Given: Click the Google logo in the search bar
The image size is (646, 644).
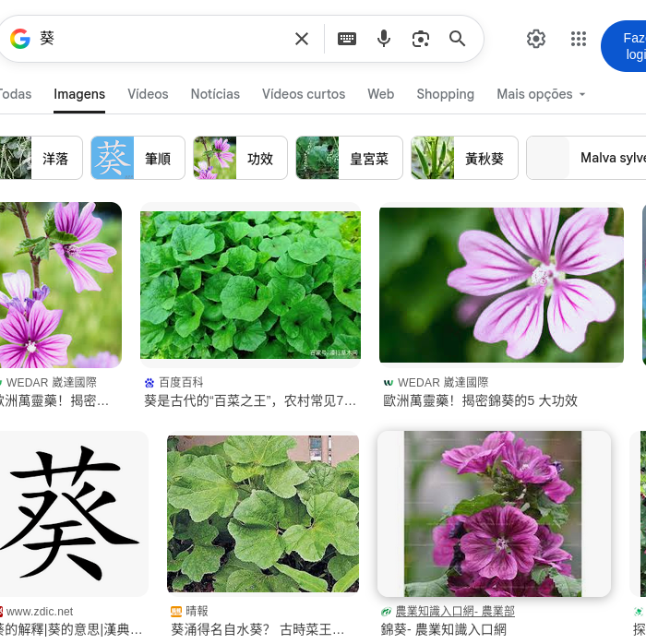Looking at the screenshot, I should pos(19,39).
